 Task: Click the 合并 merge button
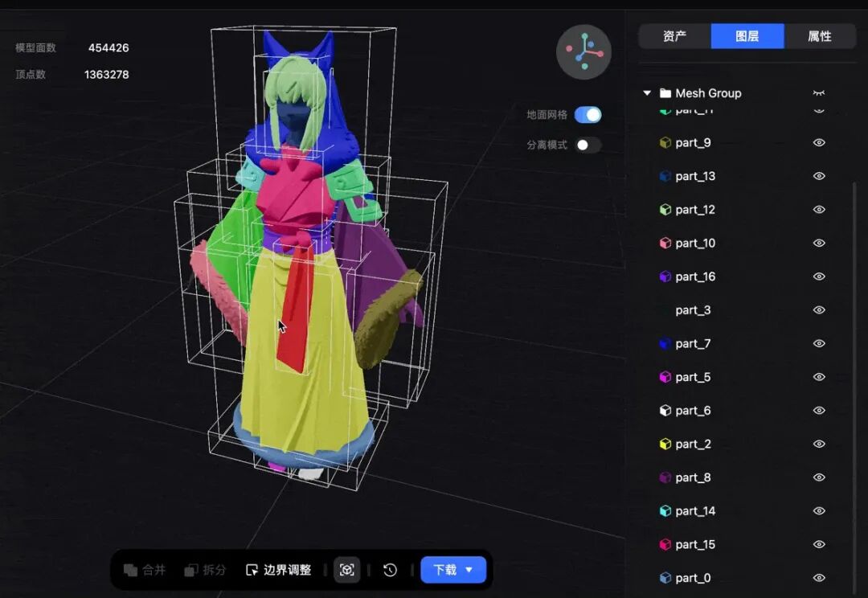click(x=145, y=570)
